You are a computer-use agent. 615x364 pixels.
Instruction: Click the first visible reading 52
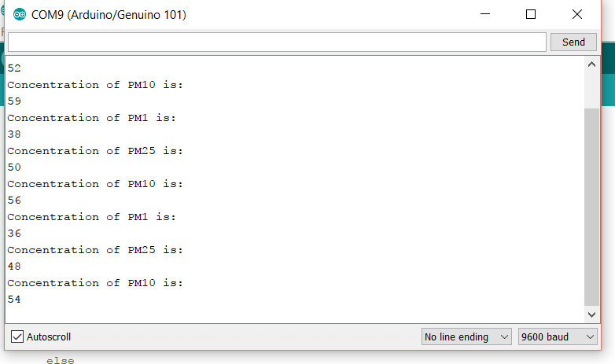point(14,68)
